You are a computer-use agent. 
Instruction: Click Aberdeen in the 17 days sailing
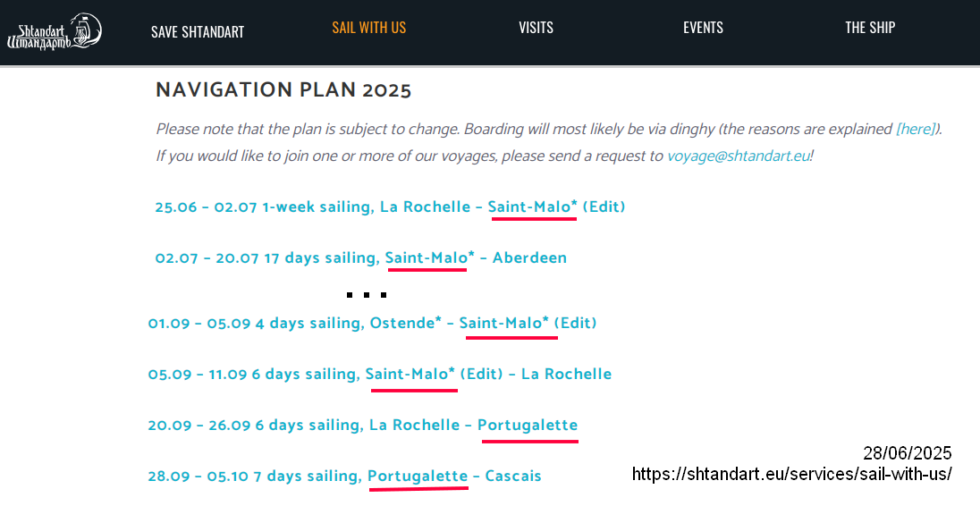[529, 258]
